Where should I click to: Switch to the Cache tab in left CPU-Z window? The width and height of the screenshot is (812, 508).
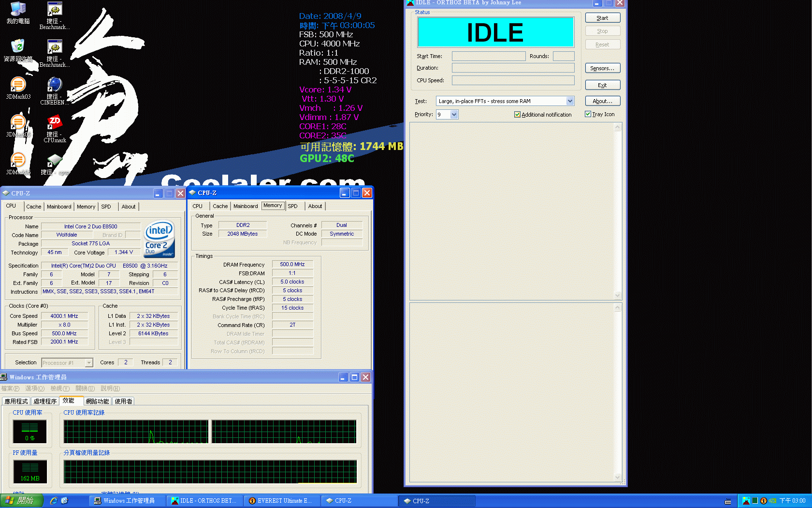(x=34, y=207)
